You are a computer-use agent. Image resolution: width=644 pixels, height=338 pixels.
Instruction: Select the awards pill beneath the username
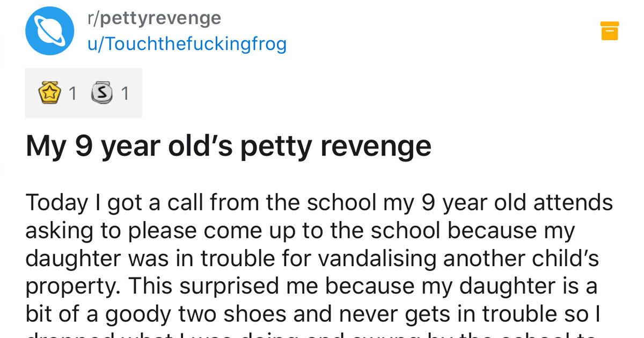83,92
